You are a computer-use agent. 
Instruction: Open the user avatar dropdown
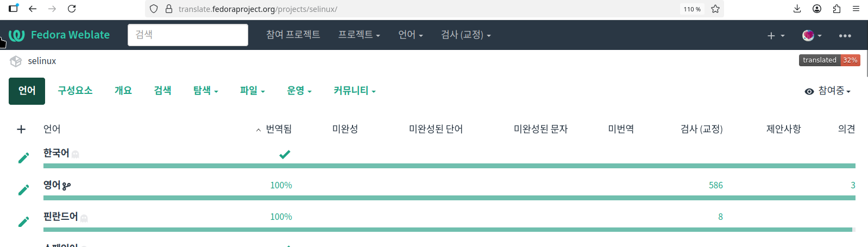[x=812, y=35]
